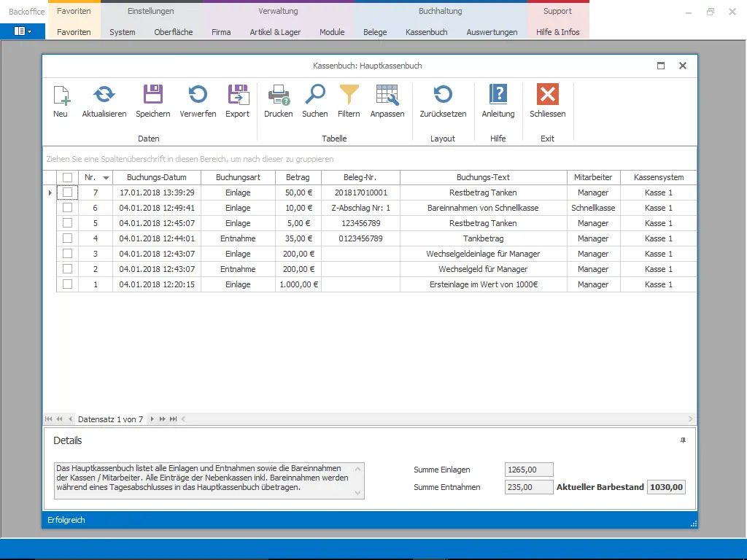Image resolution: width=747 pixels, height=560 pixels.
Task: Select the checkbox on the Tankbetrag row
Action: point(67,238)
